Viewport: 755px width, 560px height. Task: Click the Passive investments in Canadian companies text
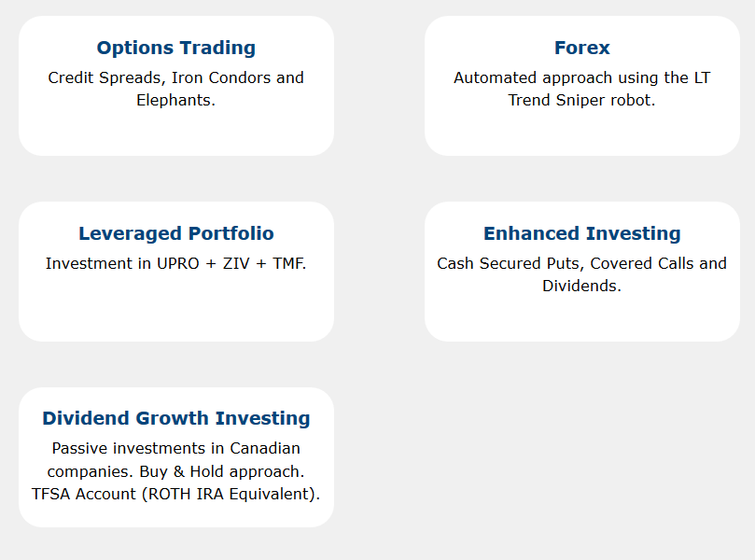[x=176, y=460]
